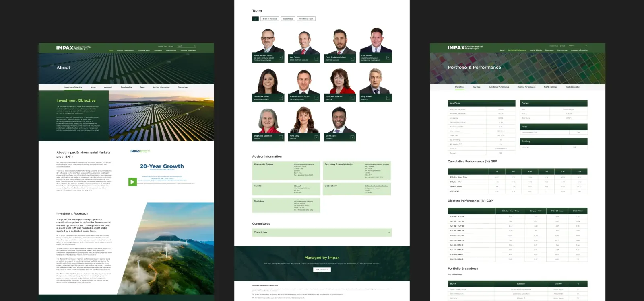The height and width of the screenshot is (301, 644).
Task: Select the Sustainability sub-tab on the About page
Action: (x=126, y=87)
